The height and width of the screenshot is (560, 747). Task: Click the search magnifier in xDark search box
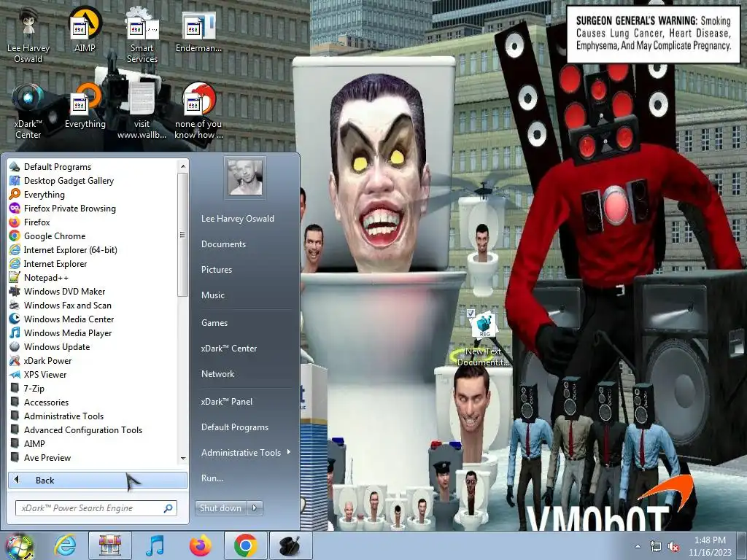pyautogui.click(x=169, y=508)
